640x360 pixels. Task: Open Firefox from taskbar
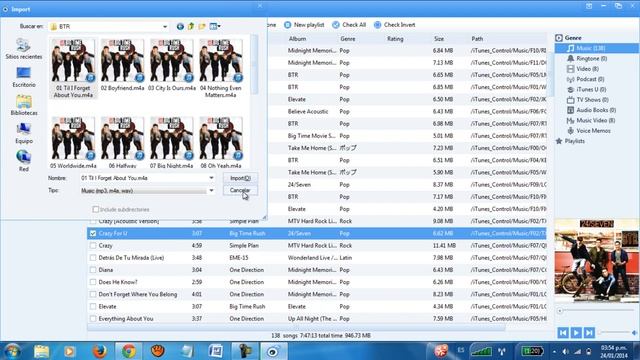(x=99, y=351)
